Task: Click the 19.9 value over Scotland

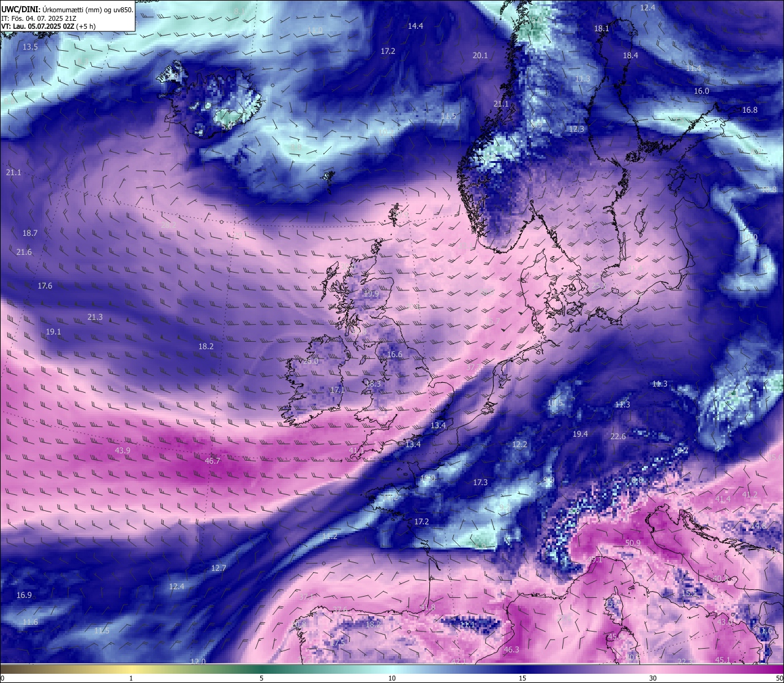Action: coord(371,294)
